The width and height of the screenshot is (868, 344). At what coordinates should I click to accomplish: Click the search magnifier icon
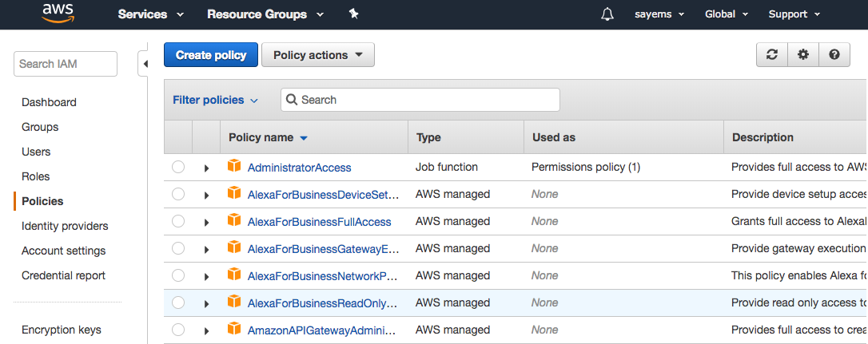click(292, 100)
